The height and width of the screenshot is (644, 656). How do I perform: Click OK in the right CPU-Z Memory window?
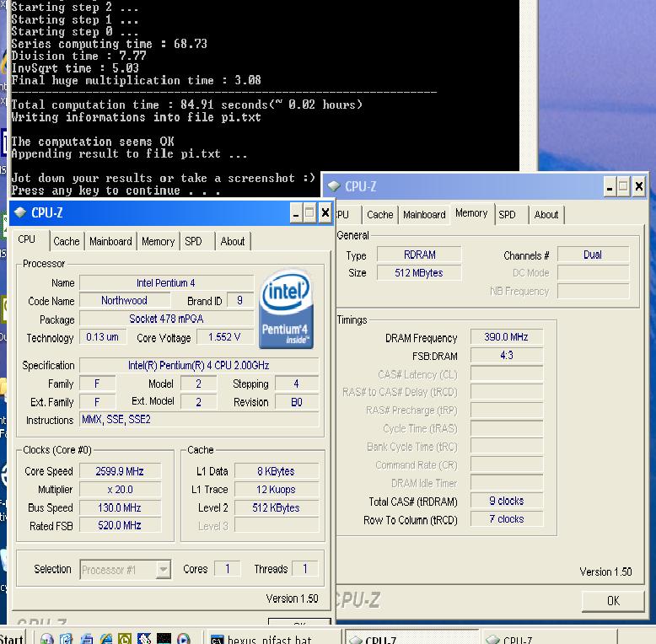(x=613, y=601)
